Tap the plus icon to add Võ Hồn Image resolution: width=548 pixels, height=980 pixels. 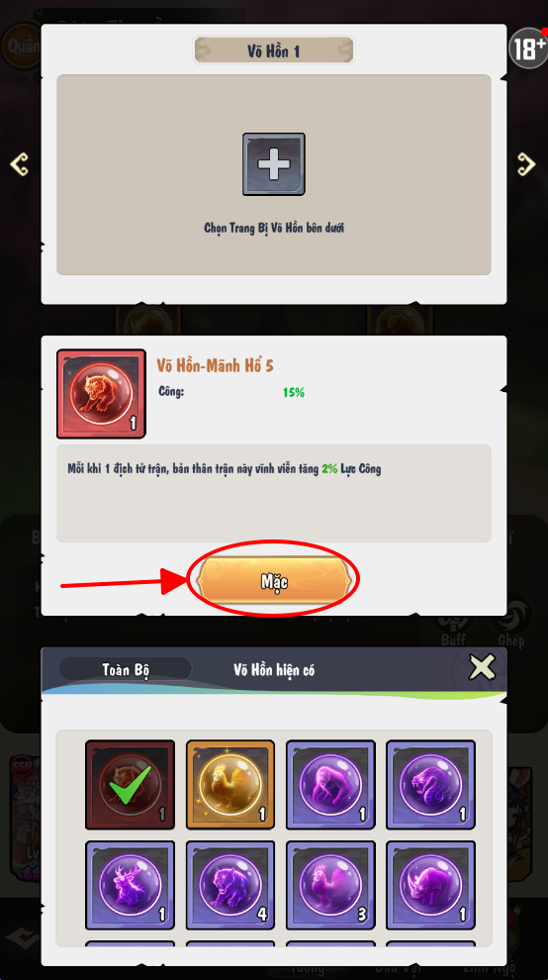click(274, 164)
